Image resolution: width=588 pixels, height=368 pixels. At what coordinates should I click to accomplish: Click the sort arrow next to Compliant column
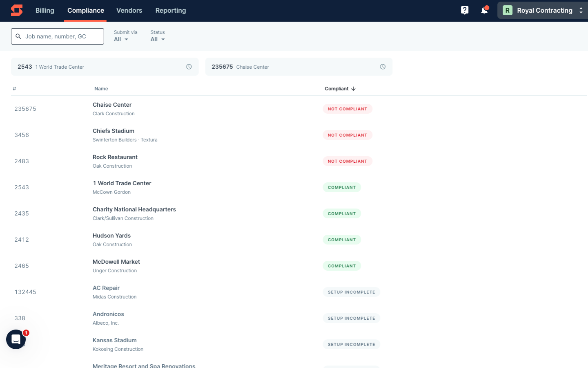[353, 88]
